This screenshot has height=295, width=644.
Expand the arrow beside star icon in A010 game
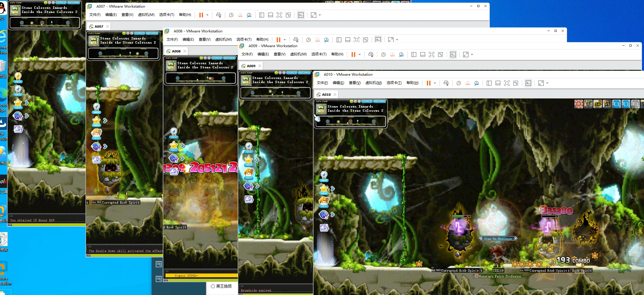(333, 189)
